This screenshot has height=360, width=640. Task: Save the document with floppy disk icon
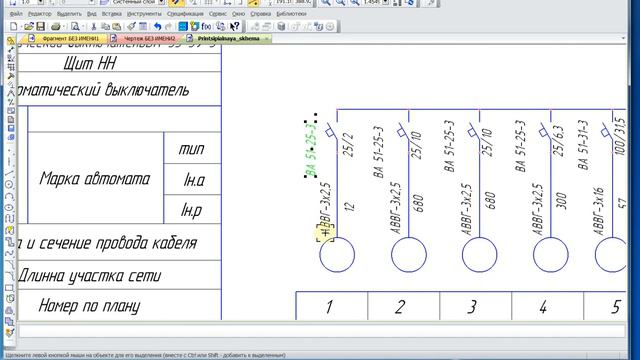coord(40,27)
